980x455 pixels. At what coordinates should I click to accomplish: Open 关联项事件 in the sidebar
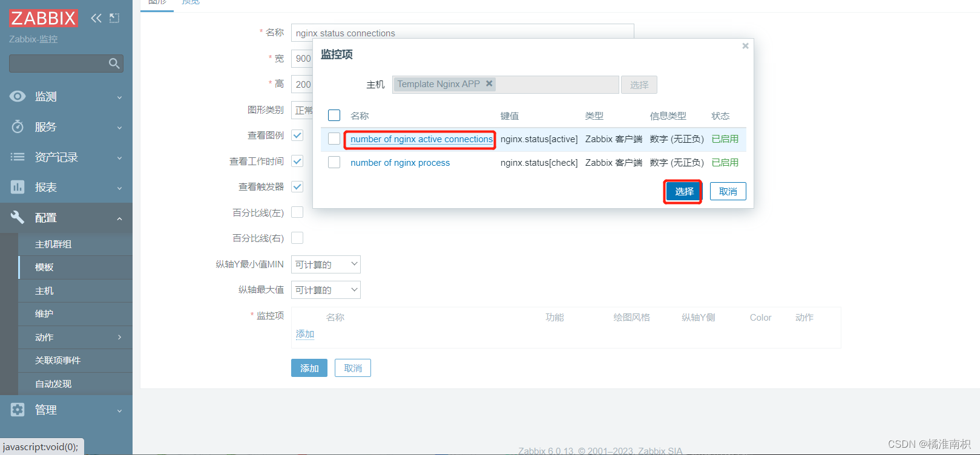click(x=58, y=360)
